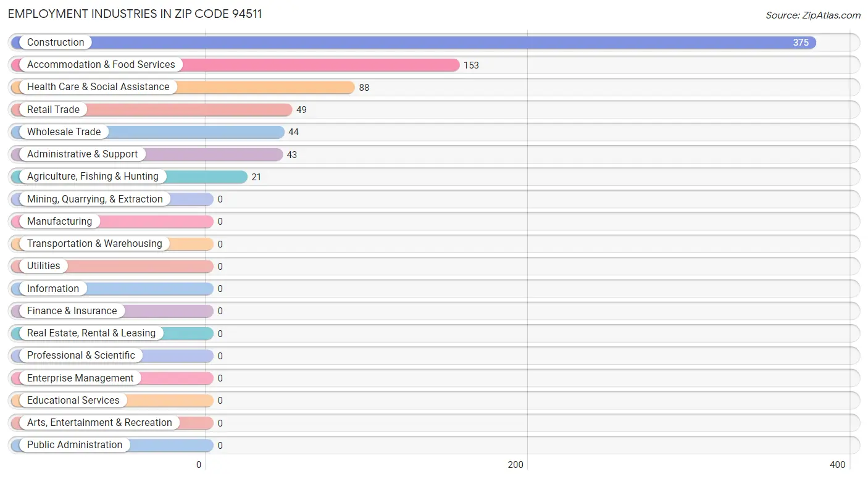Click the blue middle of the Construction bar

(x=414, y=43)
